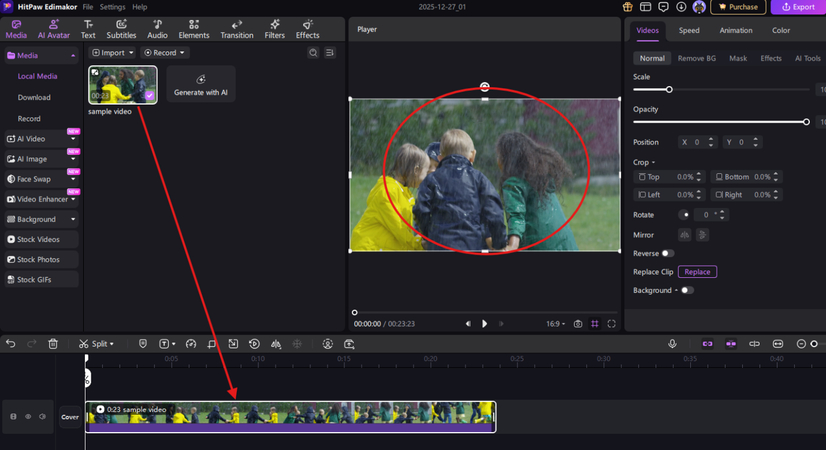Click the Replace clip button
The width and height of the screenshot is (826, 450).
click(697, 272)
